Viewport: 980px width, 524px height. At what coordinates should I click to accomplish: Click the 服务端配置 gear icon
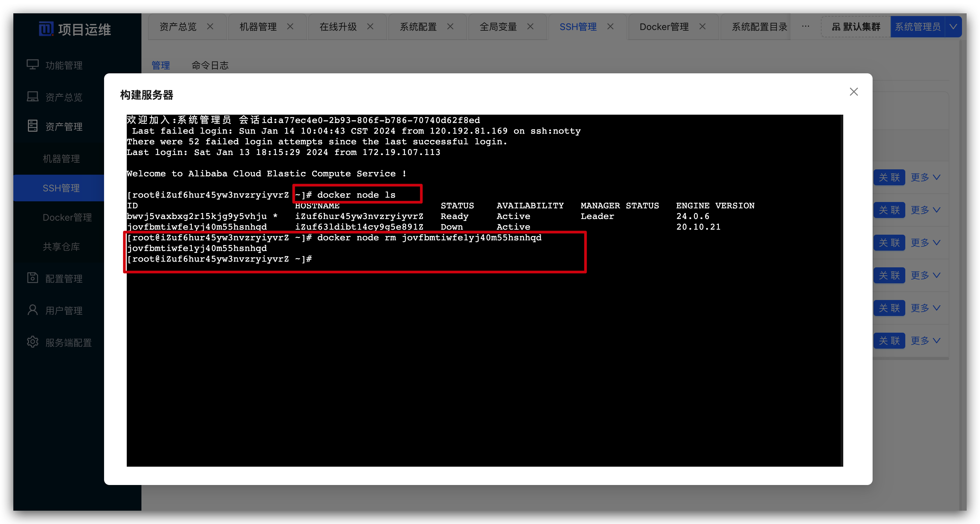click(x=33, y=342)
